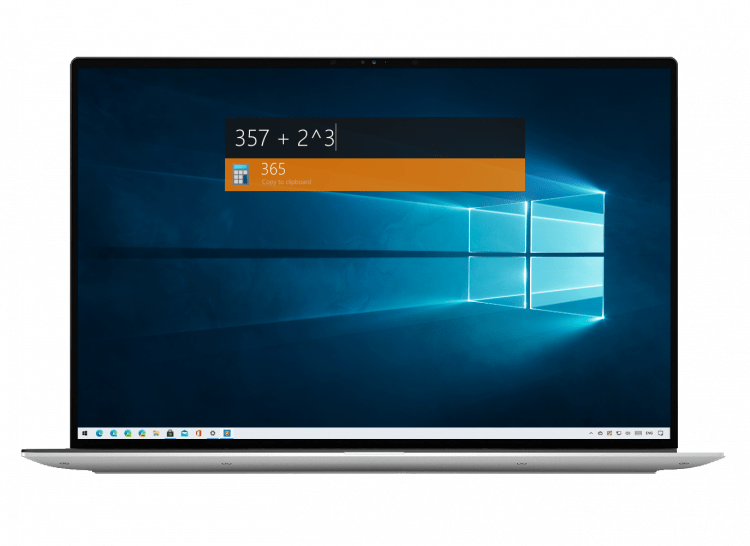Viewport: 750px width, 546px height.
Task: Open Microsoft Edge Dev from the taskbar
Action: (128, 433)
